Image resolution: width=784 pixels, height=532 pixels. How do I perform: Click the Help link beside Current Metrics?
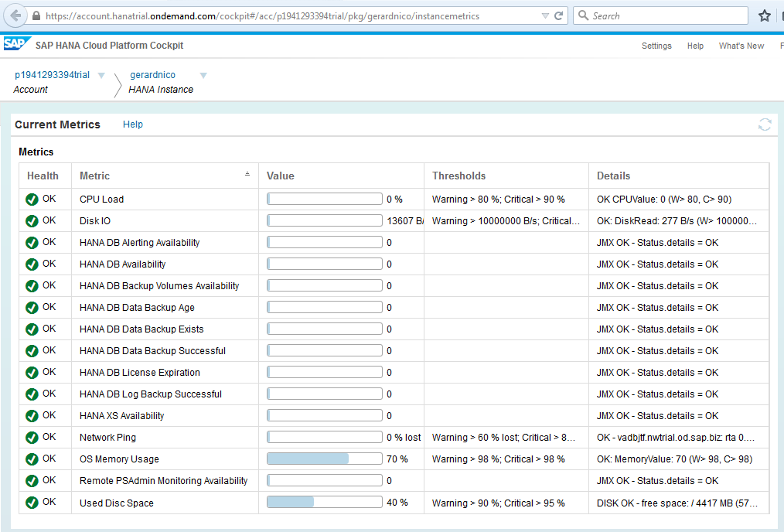point(132,124)
